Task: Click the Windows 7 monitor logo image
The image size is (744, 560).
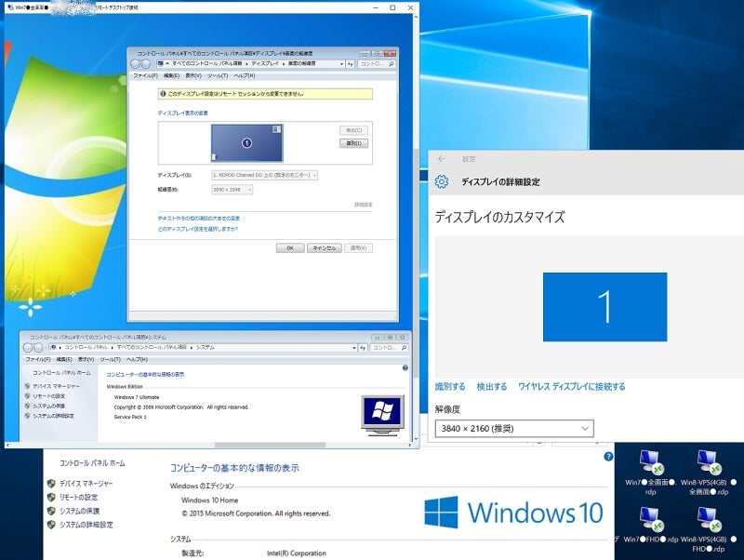Action: (x=383, y=415)
